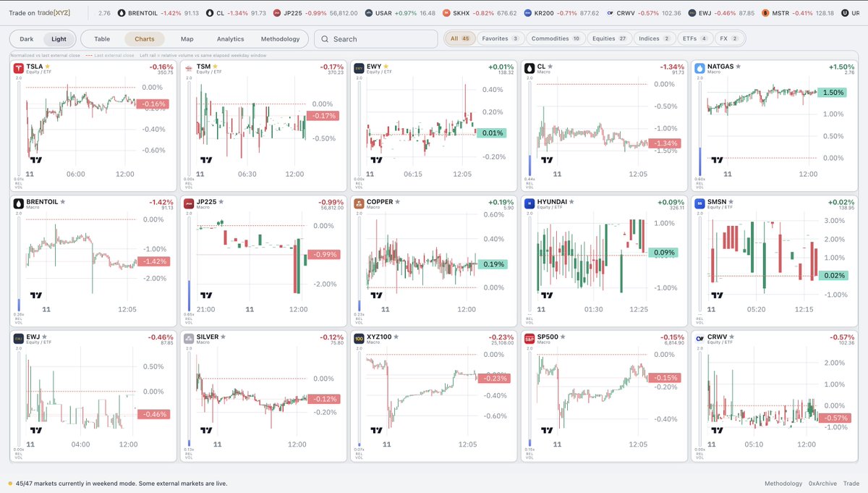The height and width of the screenshot is (493, 868).
Task: Favorite HYUNDAI with its star
Action: [x=571, y=202]
